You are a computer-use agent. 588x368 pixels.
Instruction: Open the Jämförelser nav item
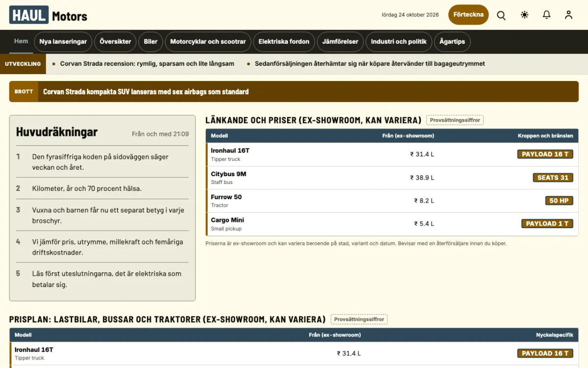coord(340,42)
